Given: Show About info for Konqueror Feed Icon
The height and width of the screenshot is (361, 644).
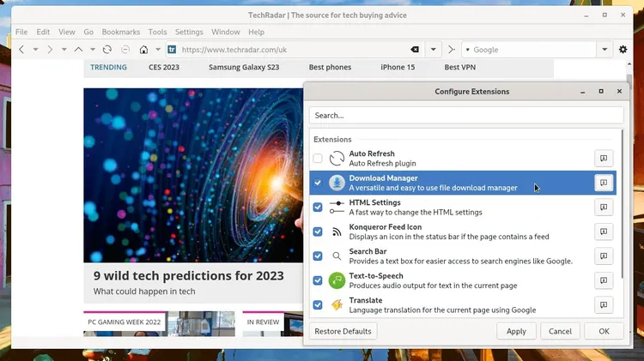Looking at the screenshot, I should point(604,232).
